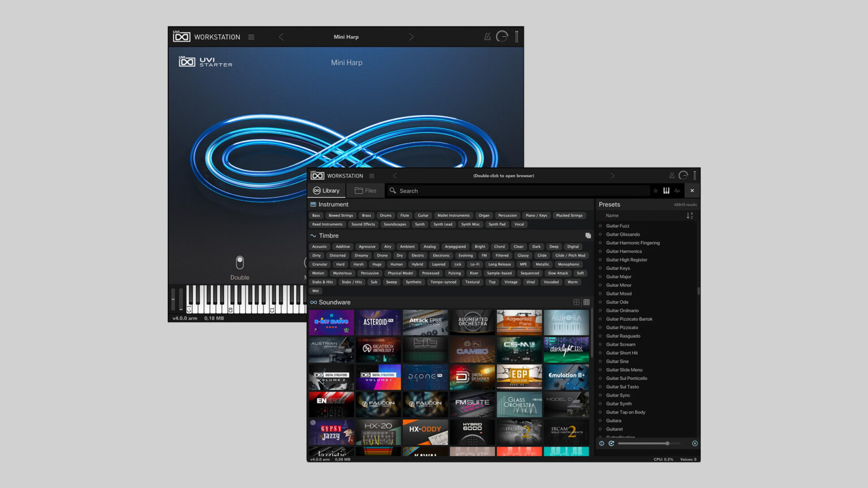
Task: Open the FALCON Factory soundware thumbnail
Action: pos(378,404)
